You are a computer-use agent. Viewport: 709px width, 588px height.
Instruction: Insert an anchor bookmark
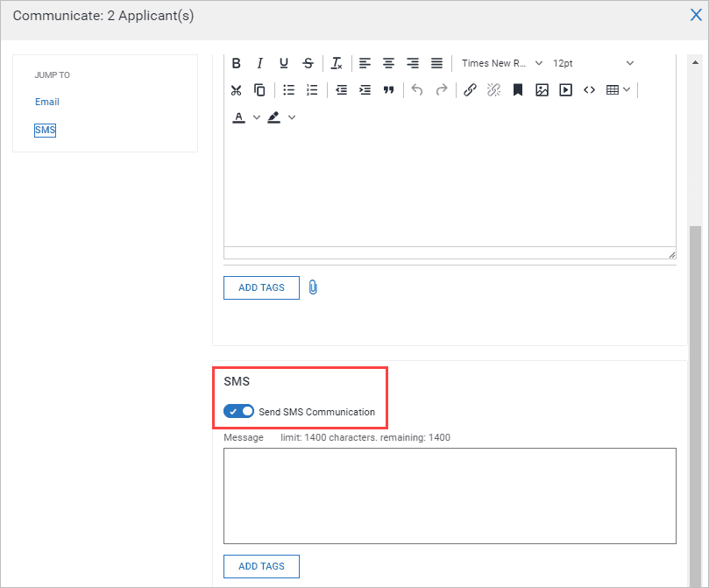[518, 90]
